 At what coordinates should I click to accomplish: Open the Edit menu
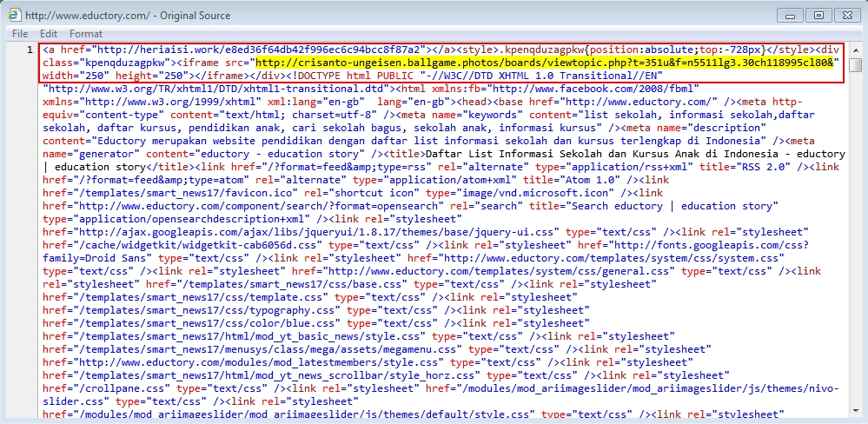[49, 33]
